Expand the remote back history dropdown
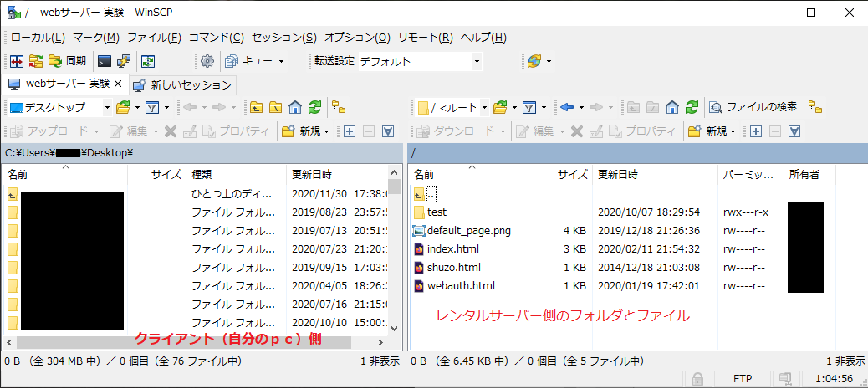Screen dimensions: 868x389 click(x=580, y=107)
